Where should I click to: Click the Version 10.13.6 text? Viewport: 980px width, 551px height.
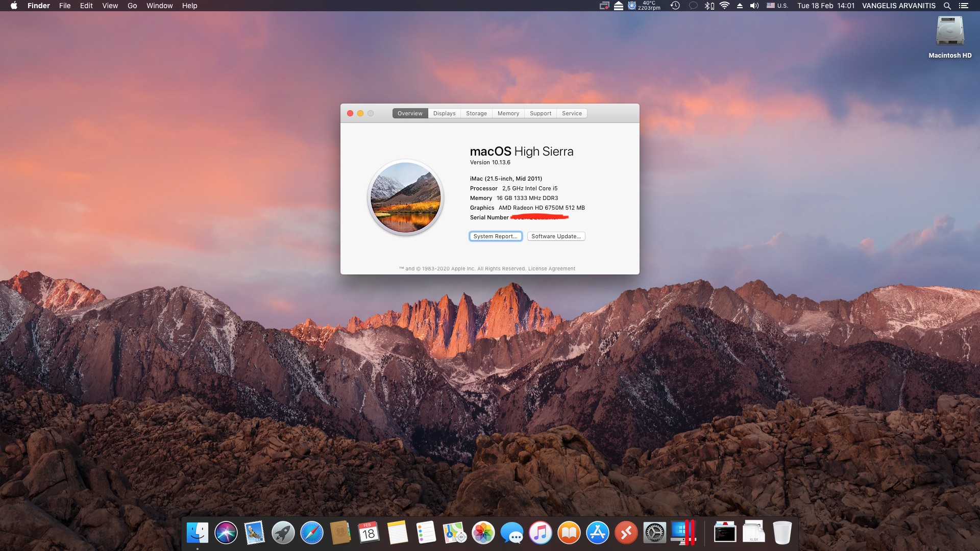tap(490, 162)
